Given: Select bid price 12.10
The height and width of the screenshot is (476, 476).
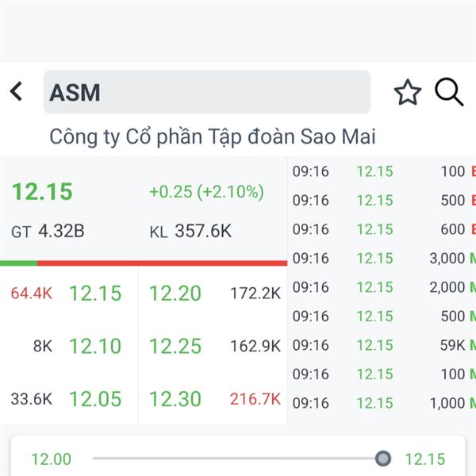Looking at the screenshot, I should [95, 347].
